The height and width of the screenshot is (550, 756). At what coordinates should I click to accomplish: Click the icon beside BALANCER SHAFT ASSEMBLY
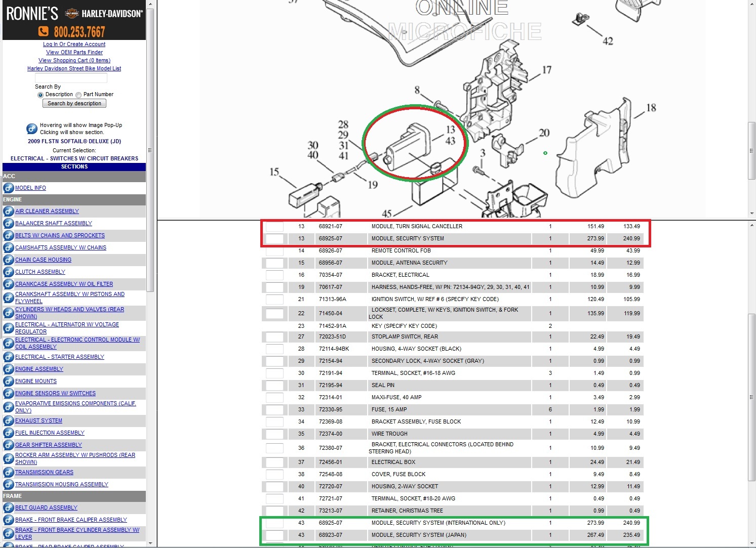pos(9,223)
